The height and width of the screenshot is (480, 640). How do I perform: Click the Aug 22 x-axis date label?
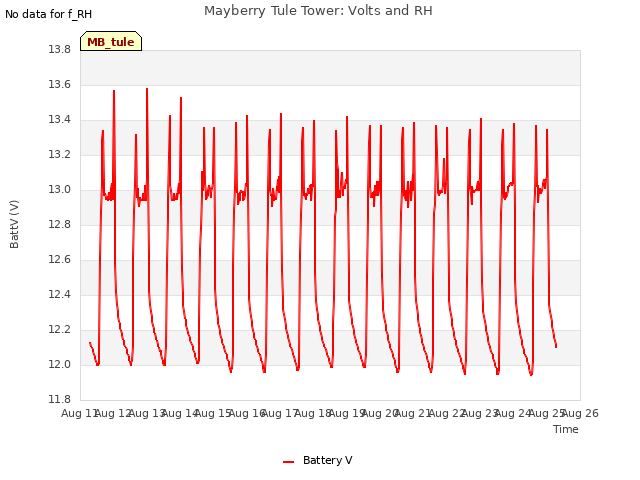coord(447,413)
